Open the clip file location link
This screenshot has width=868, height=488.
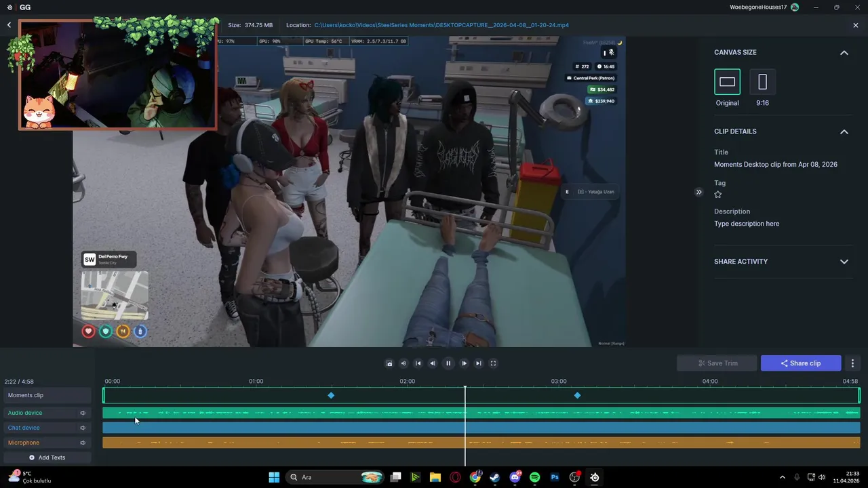coord(441,25)
